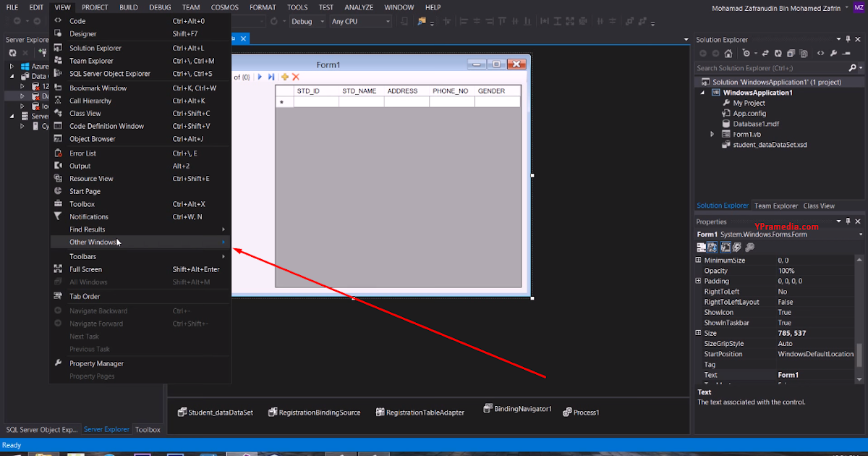The height and width of the screenshot is (456, 868).
Task: Open the Events lightning bolt in Properties panel
Action: tap(736, 246)
